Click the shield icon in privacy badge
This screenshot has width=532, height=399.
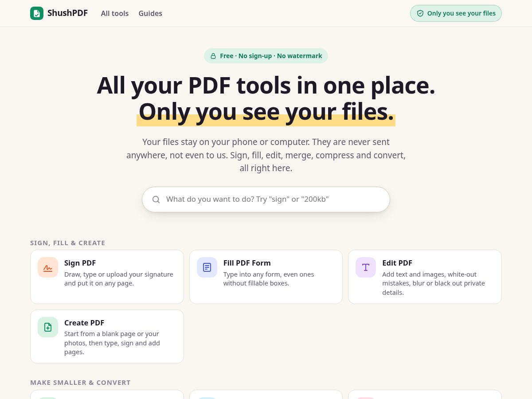(420, 13)
